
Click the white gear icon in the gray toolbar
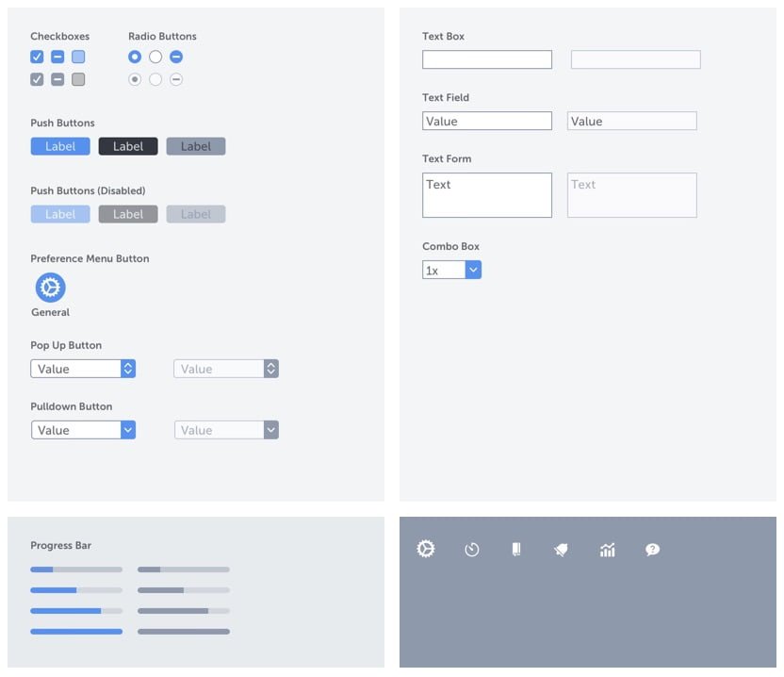coord(426,548)
